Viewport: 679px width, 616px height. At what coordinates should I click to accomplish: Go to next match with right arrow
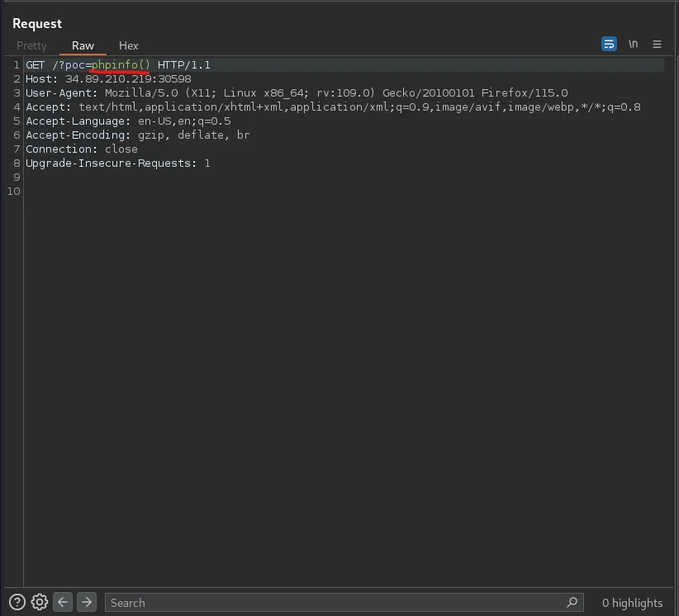coord(86,602)
